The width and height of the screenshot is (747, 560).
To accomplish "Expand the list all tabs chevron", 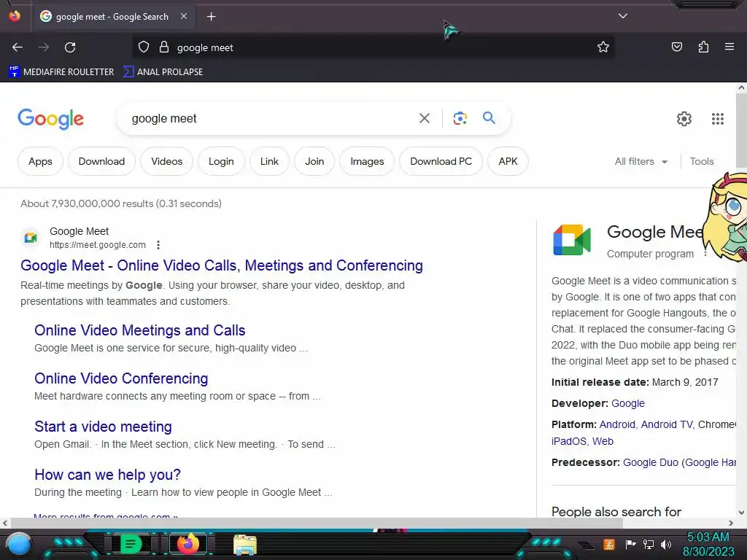I will 623,16.
